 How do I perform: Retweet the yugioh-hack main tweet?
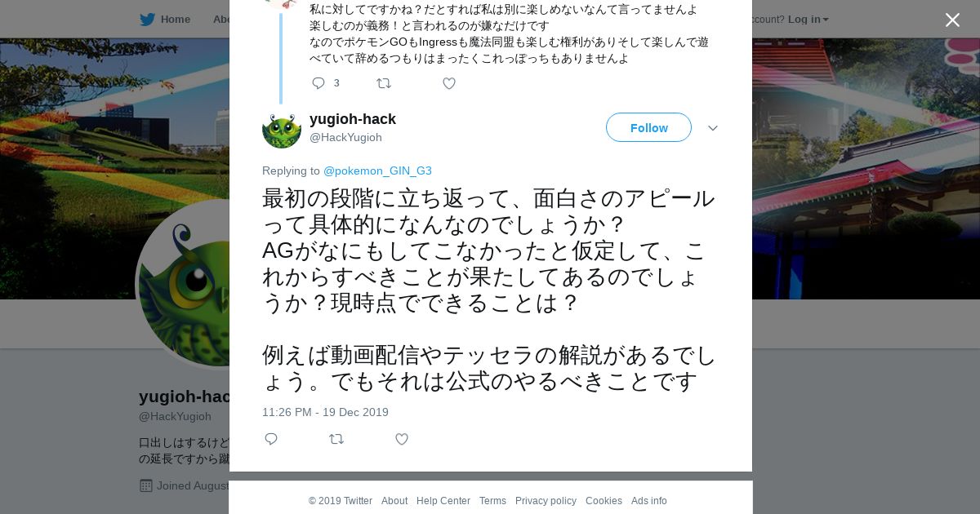click(336, 439)
